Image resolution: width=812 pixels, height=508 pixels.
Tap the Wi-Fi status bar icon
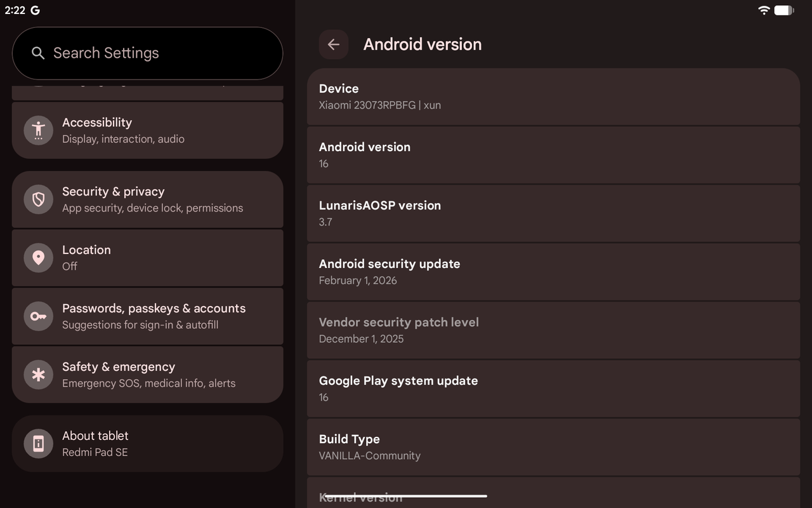[764, 10]
